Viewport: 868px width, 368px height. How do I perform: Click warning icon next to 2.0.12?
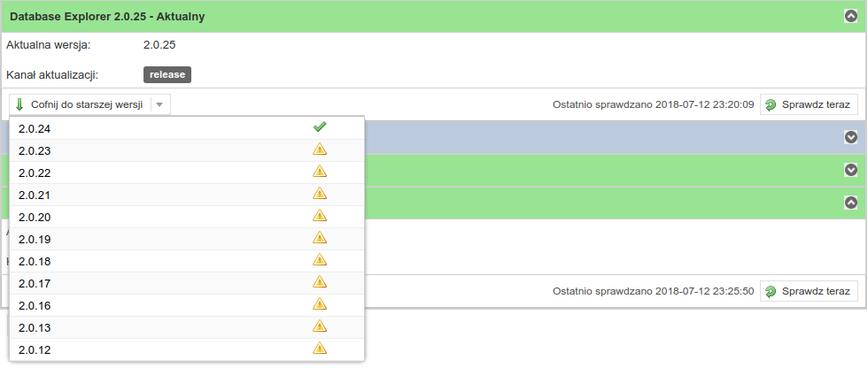320,348
